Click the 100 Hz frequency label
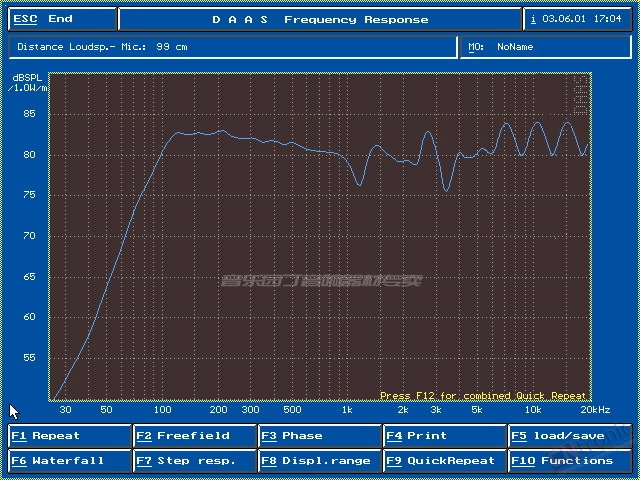 162,410
